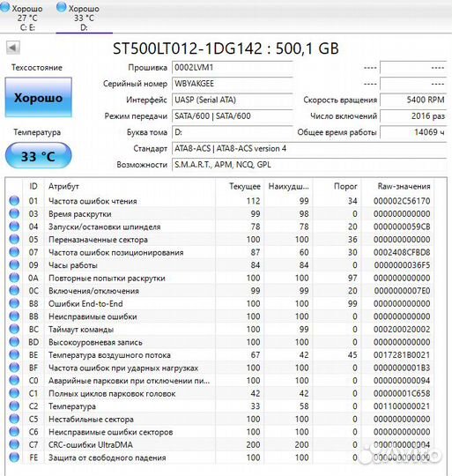Click the SATA/600 transfer mode field
The width and height of the screenshot is (452, 476).
coord(232,116)
